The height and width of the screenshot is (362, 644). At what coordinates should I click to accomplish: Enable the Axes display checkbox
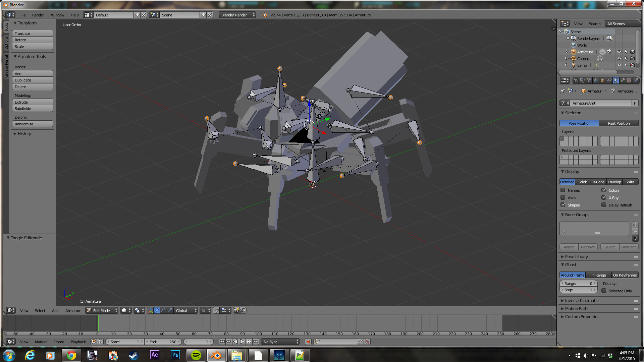(563, 197)
